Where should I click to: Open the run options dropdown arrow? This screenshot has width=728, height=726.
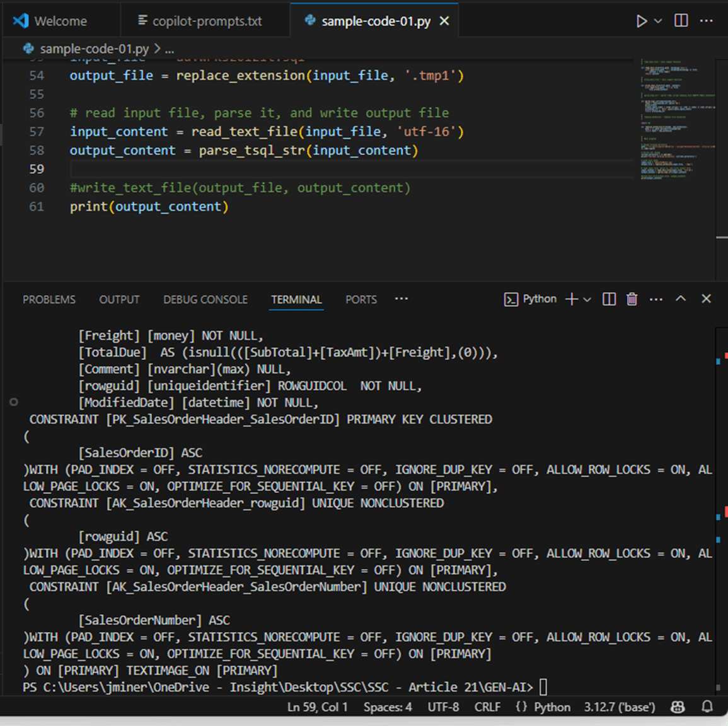[658, 21]
